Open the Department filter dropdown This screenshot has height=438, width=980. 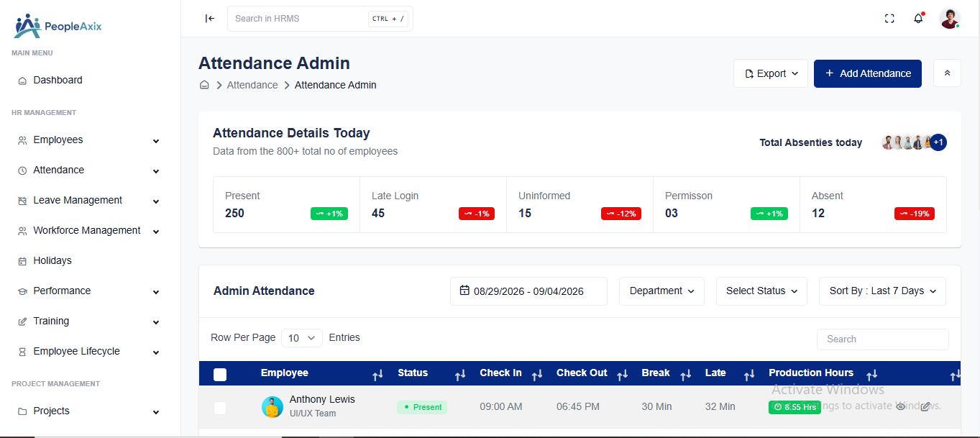(661, 291)
